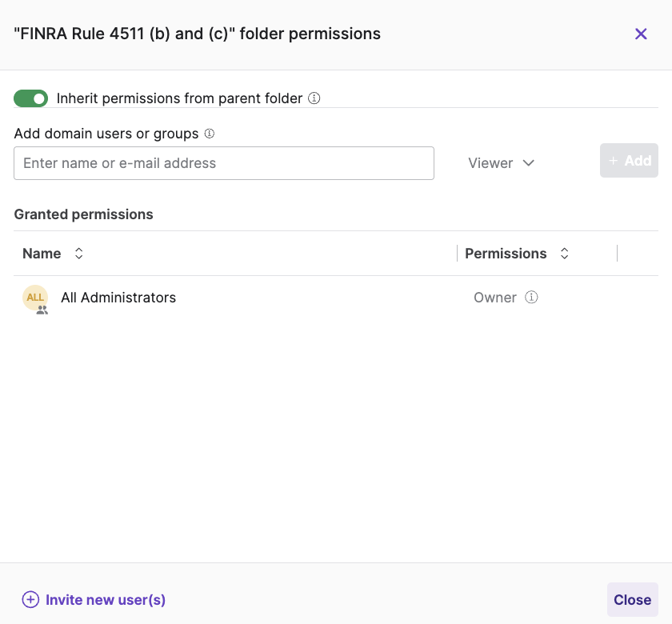Click info icon beside Inherit permissions label

[314, 98]
